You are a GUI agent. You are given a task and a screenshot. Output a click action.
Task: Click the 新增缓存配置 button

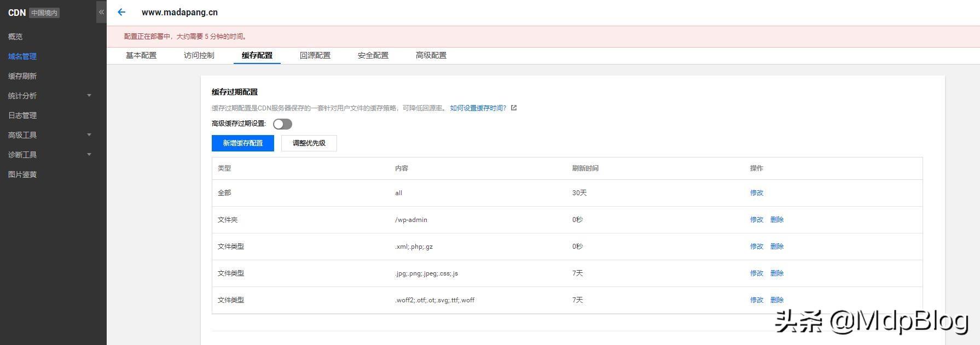[243, 143]
